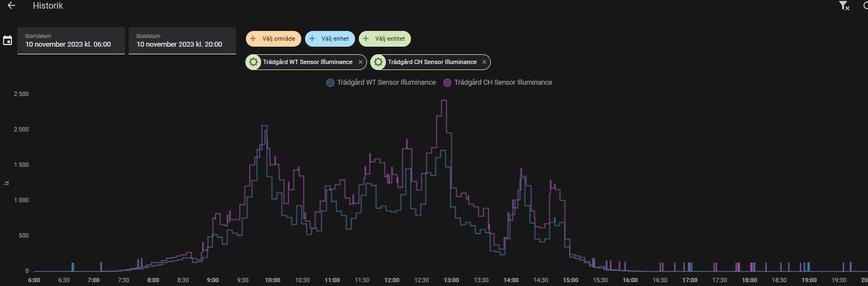Remove the Trädgård WT Sensor Illuminance chip
The width and height of the screenshot is (868, 286).
(360, 62)
